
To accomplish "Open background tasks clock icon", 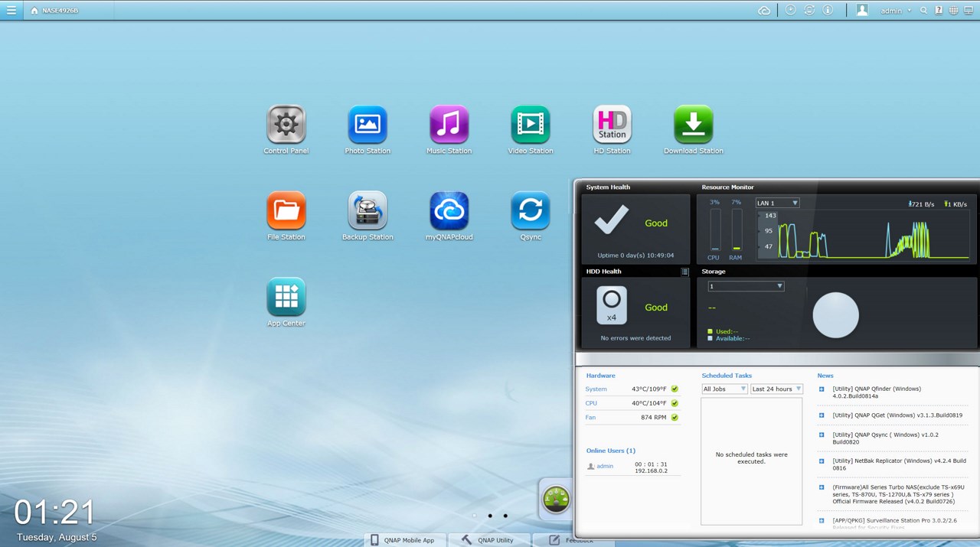I will tap(791, 10).
